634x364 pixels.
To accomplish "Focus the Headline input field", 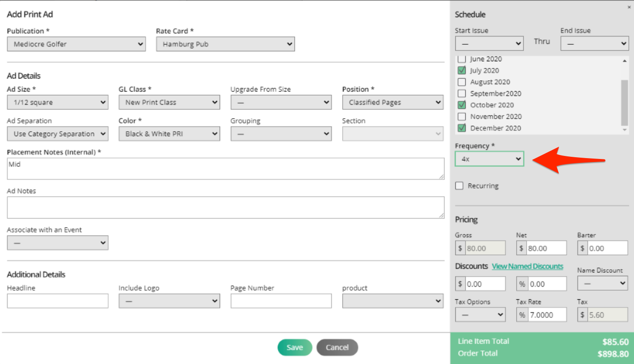I will pos(57,301).
